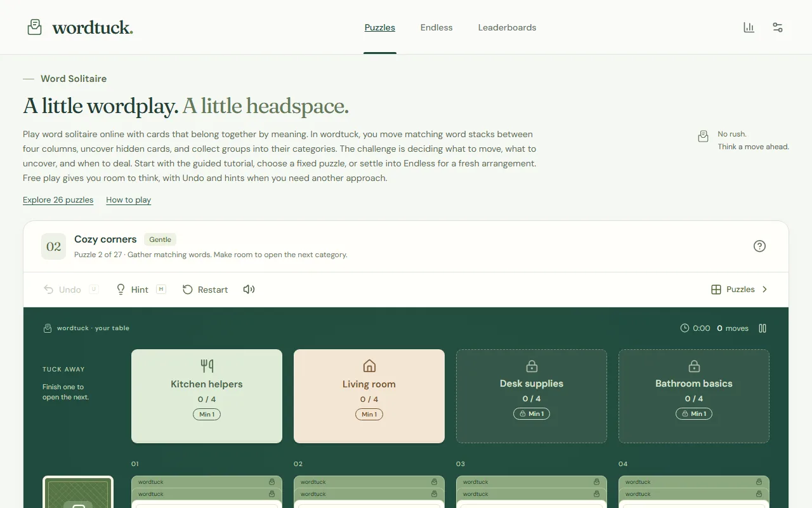This screenshot has height=508, width=812.
Task: Select the Living room category card
Action: click(x=369, y=396)
